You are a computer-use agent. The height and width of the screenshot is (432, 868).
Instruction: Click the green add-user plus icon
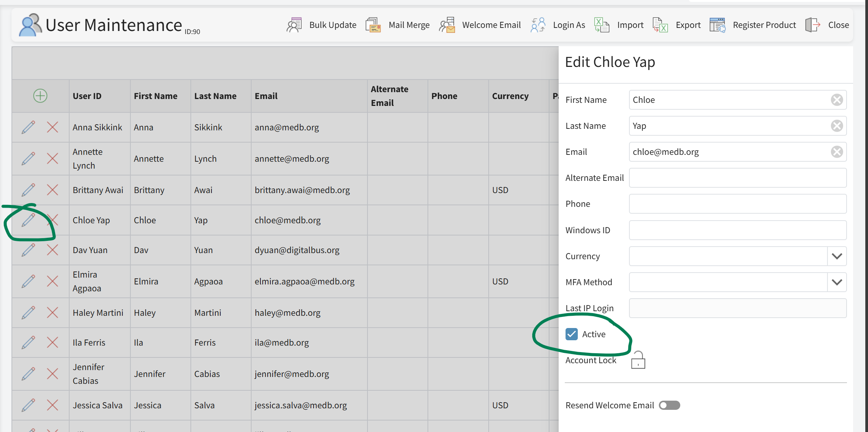click(40, 96)
